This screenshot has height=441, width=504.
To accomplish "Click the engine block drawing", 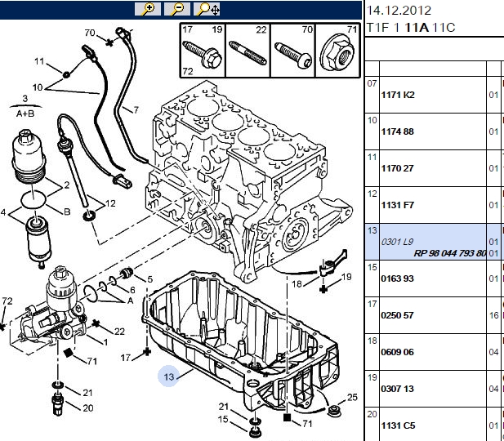I will tap(248, 180).
